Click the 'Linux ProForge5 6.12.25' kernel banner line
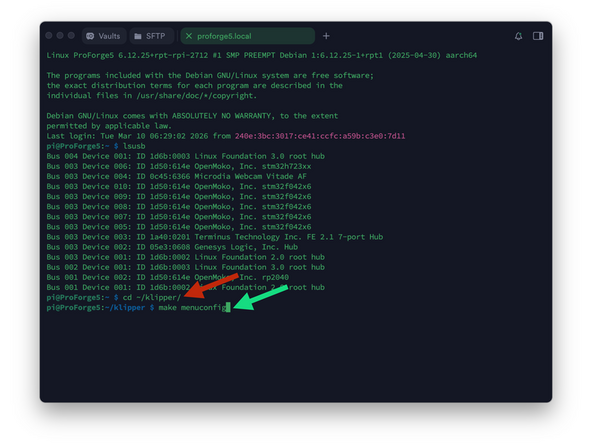 [262, 56]
